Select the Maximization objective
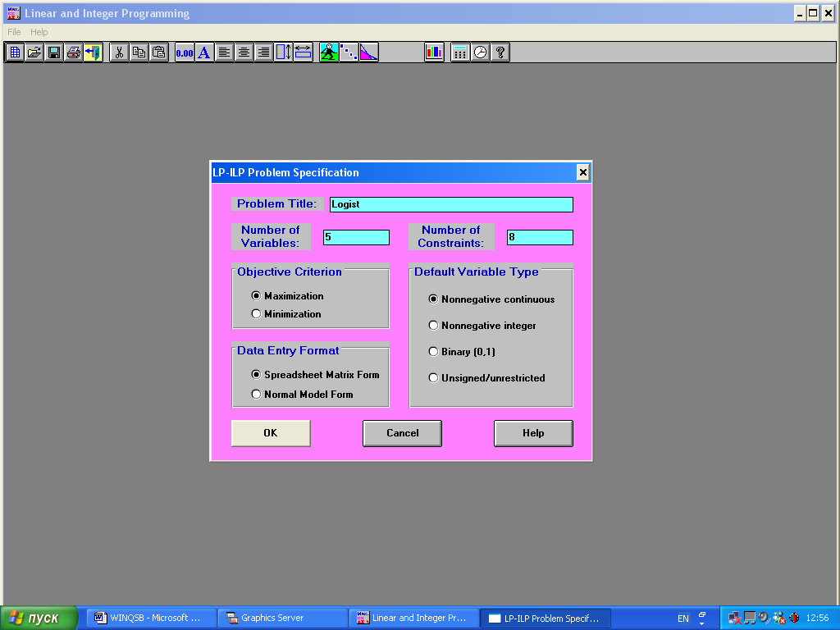Image resolution: width=840 pixels, height=630 pixels. (x=287, y=295)
